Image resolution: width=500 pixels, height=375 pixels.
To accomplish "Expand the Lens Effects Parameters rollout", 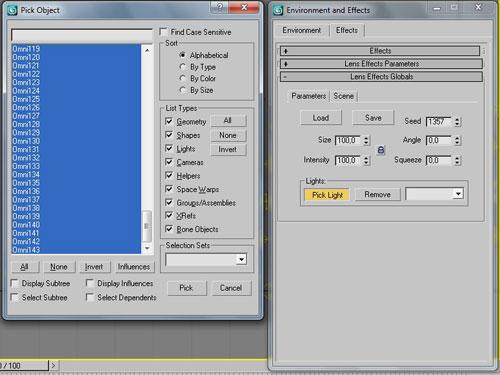I will coord(381,64).
